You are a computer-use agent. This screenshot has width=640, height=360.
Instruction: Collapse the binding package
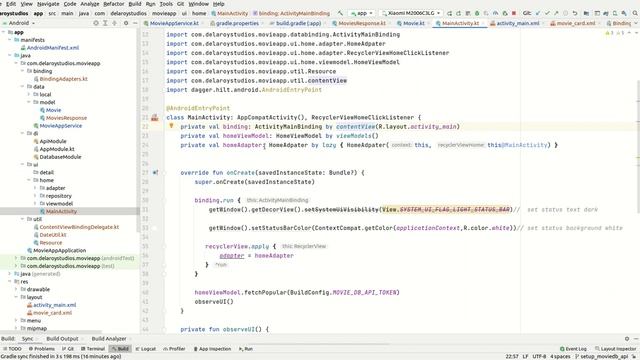pyautogui.click(x=22, y=71)
